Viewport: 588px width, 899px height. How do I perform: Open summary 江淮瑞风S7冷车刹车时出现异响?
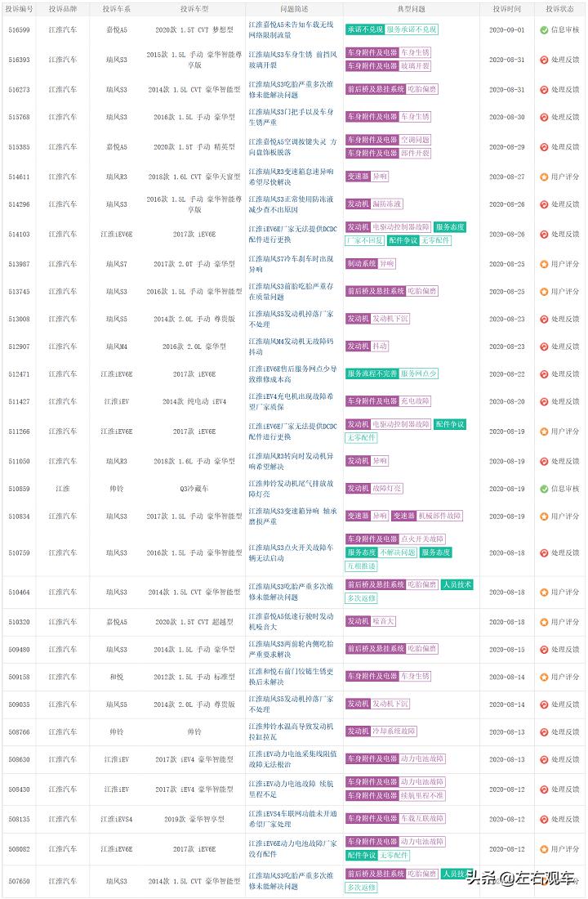(291, 264)
